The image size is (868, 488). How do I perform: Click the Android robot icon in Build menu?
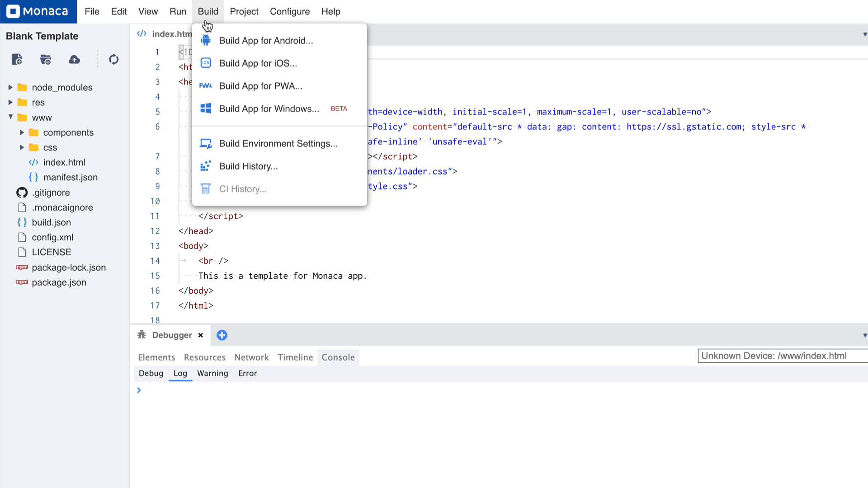tap(206, 41)
